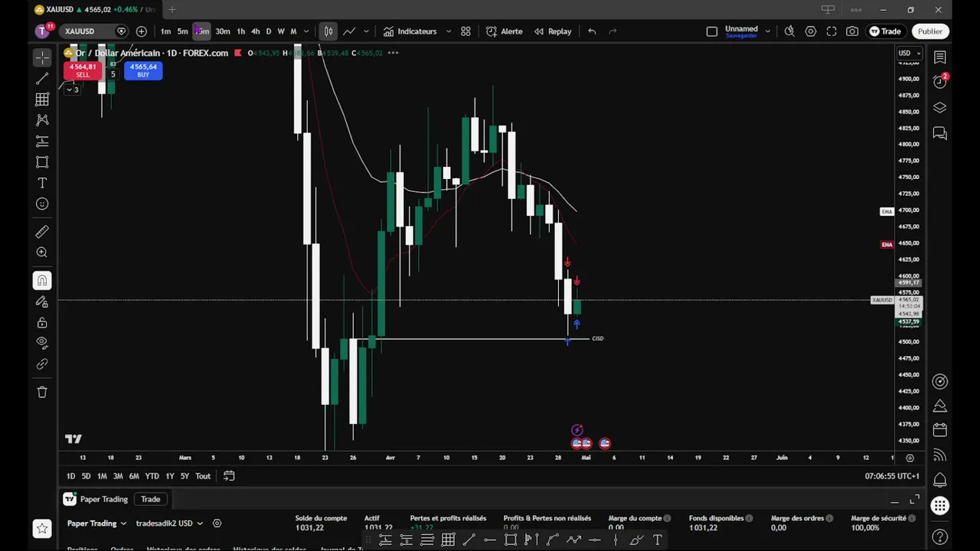Select the 30m timeframe

point(223,31)
